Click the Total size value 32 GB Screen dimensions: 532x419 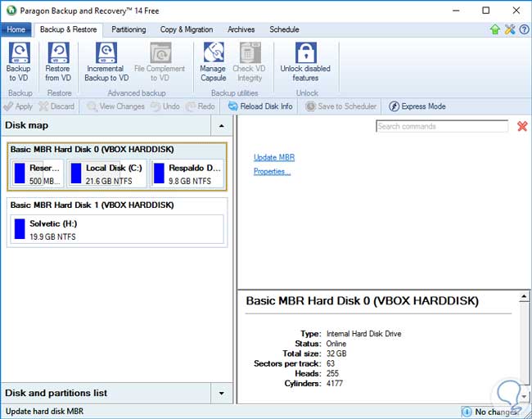pos(336,354)
